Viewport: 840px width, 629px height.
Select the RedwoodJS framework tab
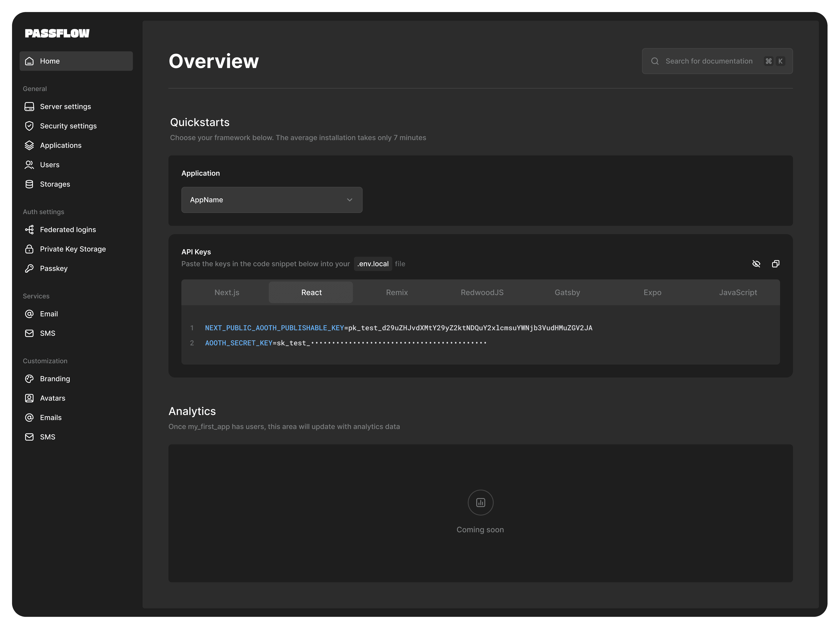(482, 293)
